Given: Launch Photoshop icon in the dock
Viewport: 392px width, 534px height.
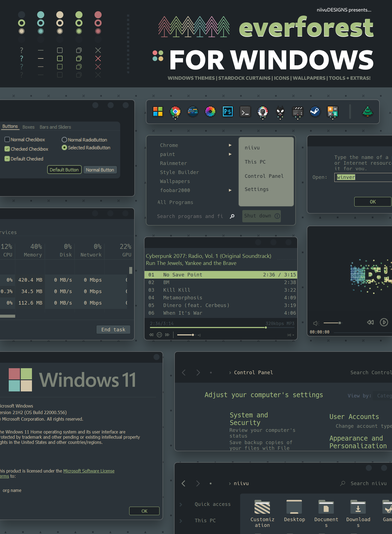Looking at the screenshot, I should coord(228,111).
